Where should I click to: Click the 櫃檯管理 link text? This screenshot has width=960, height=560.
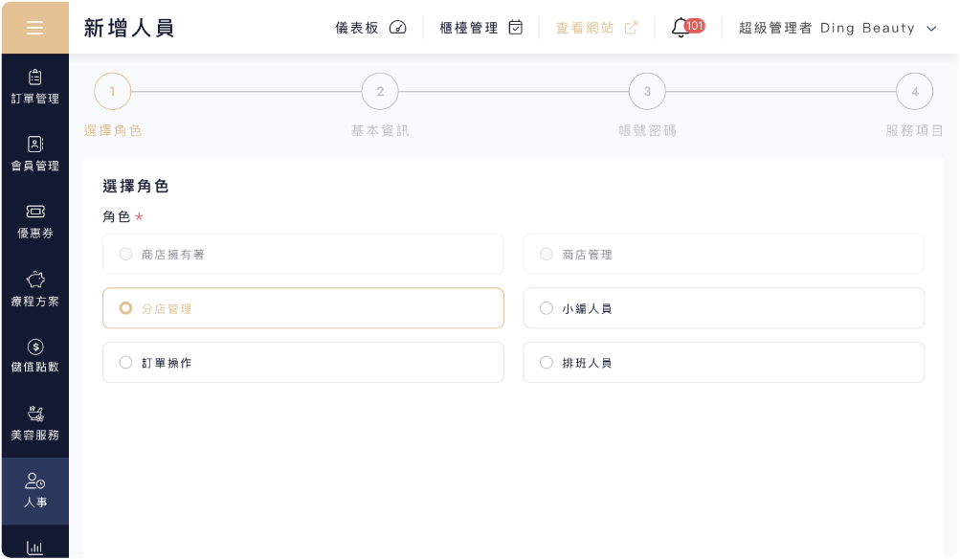coord(469,28)
